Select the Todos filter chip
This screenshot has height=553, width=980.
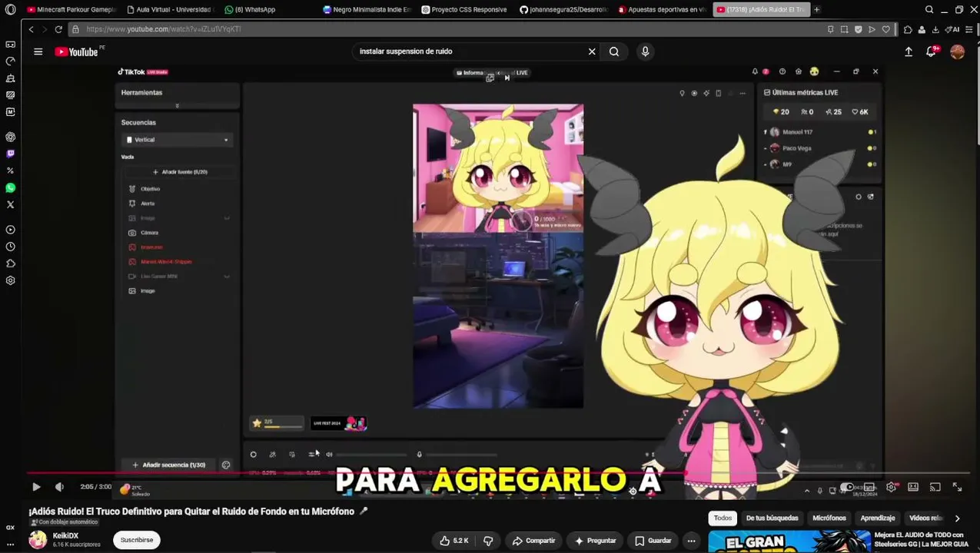[x=723, y=518]
